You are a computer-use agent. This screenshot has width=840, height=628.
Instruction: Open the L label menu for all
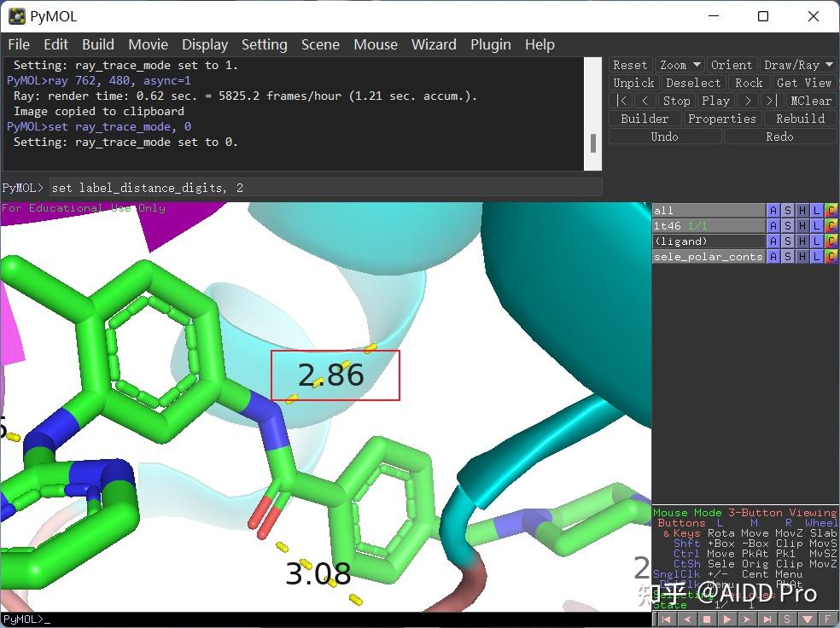click(816, 211)
